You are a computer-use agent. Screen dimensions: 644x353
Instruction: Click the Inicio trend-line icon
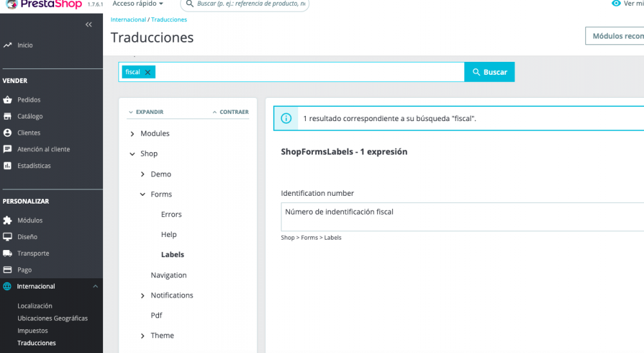[7, 45]
